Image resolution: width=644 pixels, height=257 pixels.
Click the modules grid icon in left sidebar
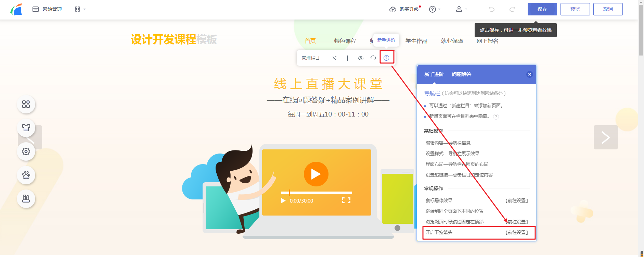coord(26,104)
